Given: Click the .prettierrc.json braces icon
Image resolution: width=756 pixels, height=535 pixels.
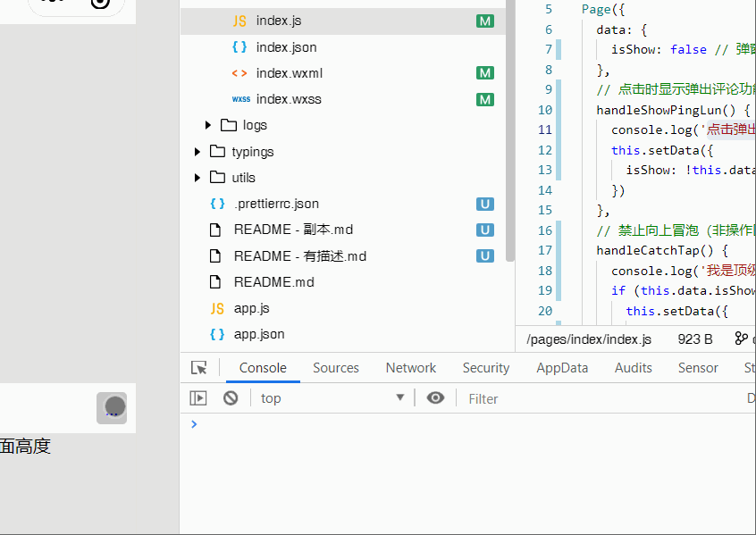Looking at the screenshot, I should pos(216,204).
